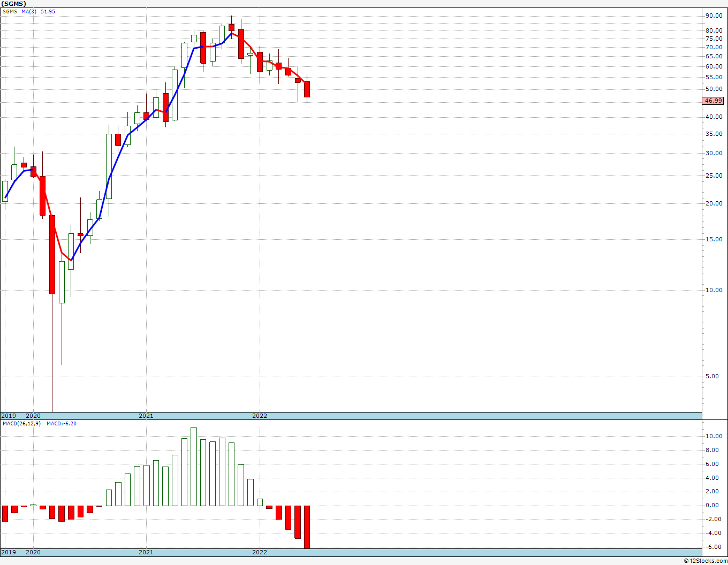The width and height of the screenshot is (728, 565).
Task: Click the MACD(26,12,9) indicator label
Action: (21, 424)
